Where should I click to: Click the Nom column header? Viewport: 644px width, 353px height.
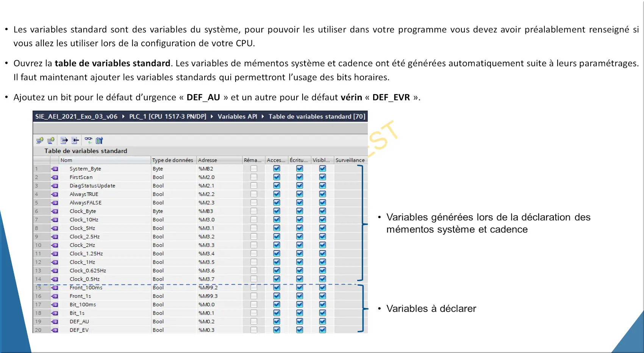click(105, 160)
